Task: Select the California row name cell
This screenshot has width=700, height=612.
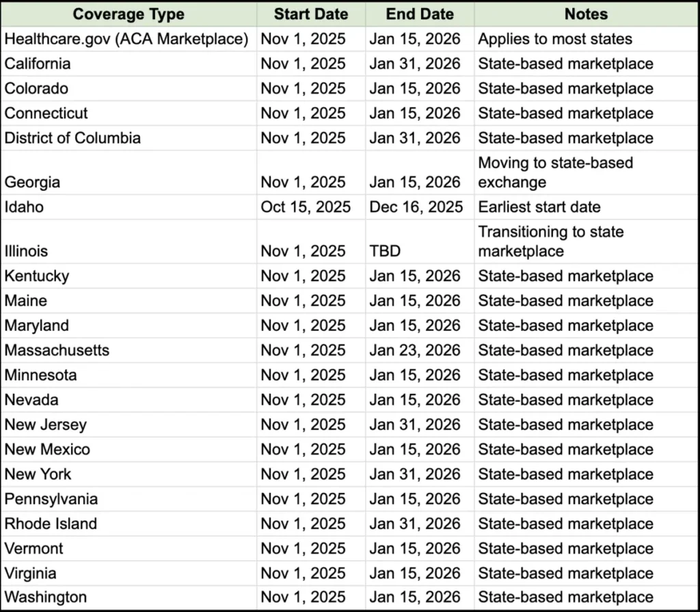Action: (x=129, y=64)
